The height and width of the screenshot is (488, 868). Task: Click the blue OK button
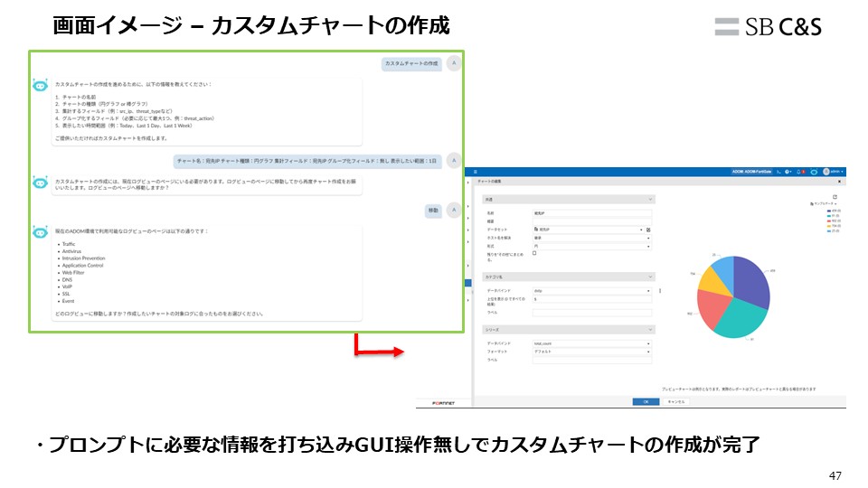point(646,401)
